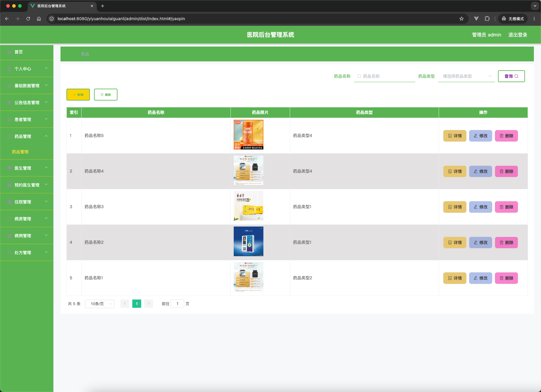Click the 前往 page number input
Viewport: 541px width, 392px height.
(177, 304)
